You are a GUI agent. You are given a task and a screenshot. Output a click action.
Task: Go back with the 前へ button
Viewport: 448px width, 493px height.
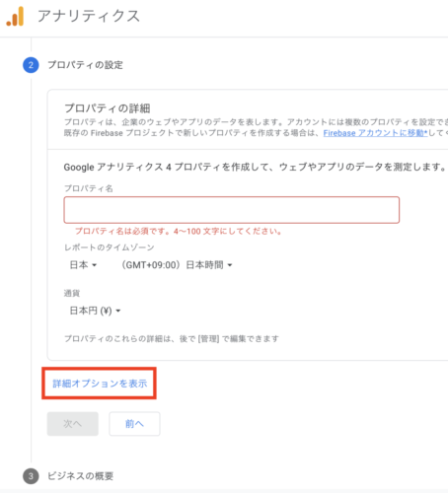coord(134,424)
